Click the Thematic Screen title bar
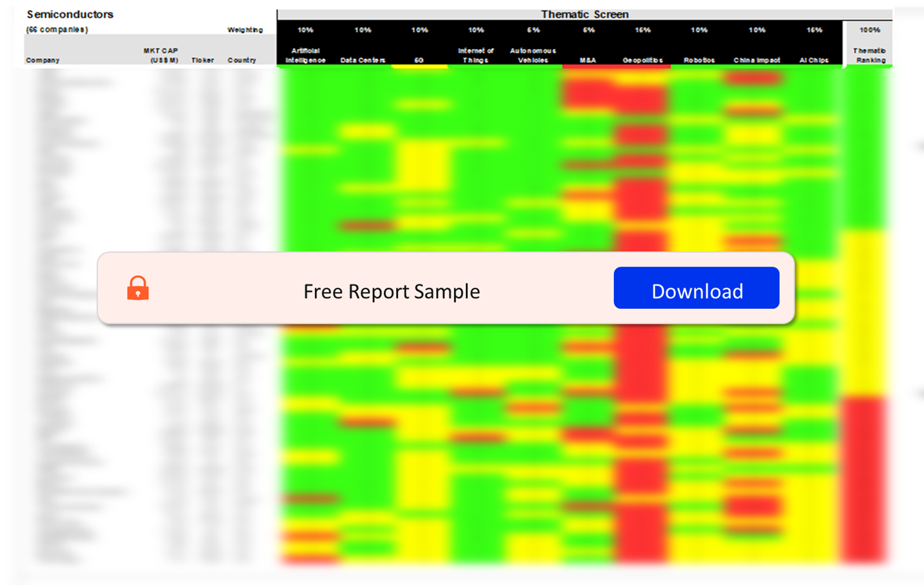 point(585,14)
